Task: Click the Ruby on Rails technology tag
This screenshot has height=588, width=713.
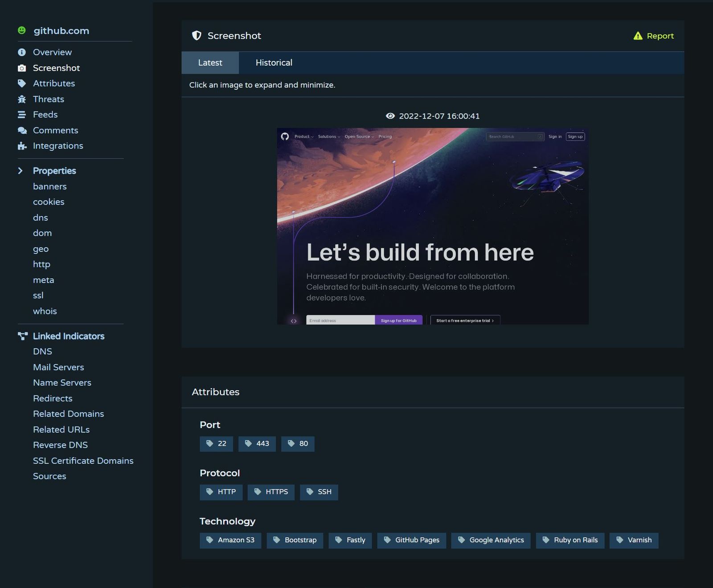Action: point(570,540)
